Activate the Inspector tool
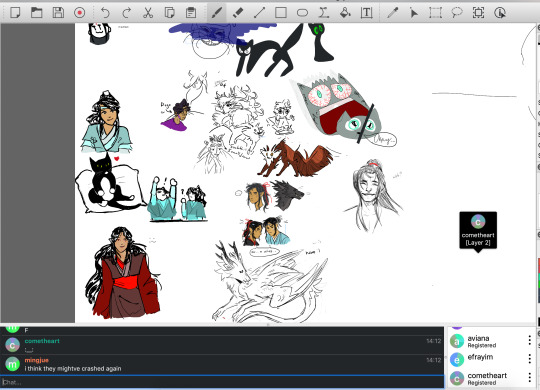This screenshot has width=540, height=390. (x=500, y=13)
